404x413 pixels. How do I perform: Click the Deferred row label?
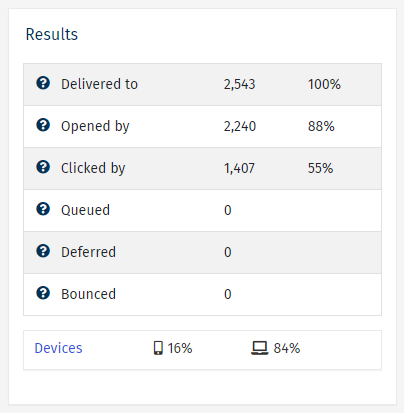[88, 252]
